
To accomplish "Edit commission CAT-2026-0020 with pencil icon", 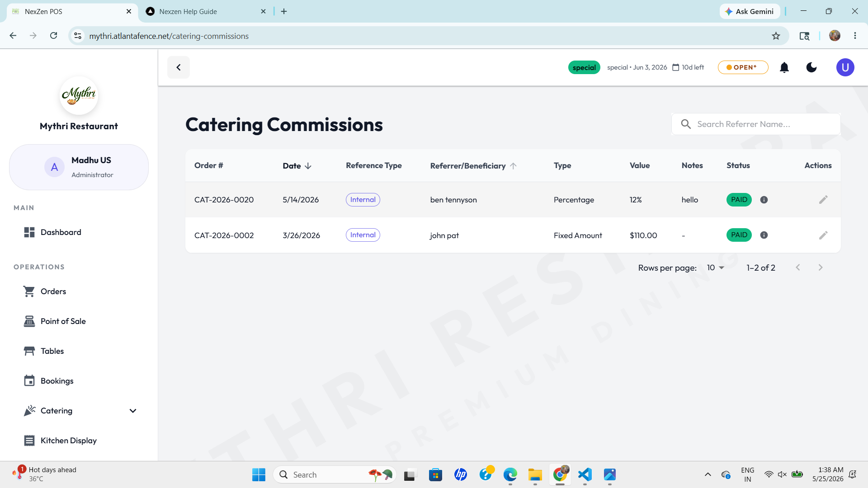I will click(823, 200).
